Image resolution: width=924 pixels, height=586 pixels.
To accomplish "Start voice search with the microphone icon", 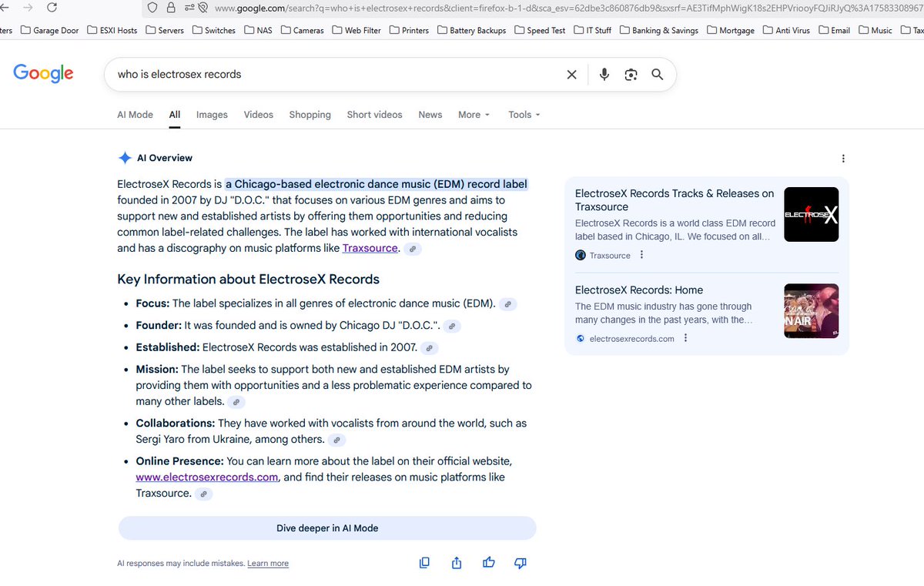I will (x=604, y=75).
